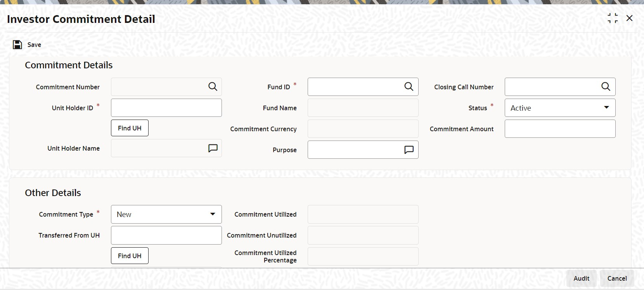Click Find UH under Transferred From UH
Screen dimensions: 644x290
[x=130, y=256]
